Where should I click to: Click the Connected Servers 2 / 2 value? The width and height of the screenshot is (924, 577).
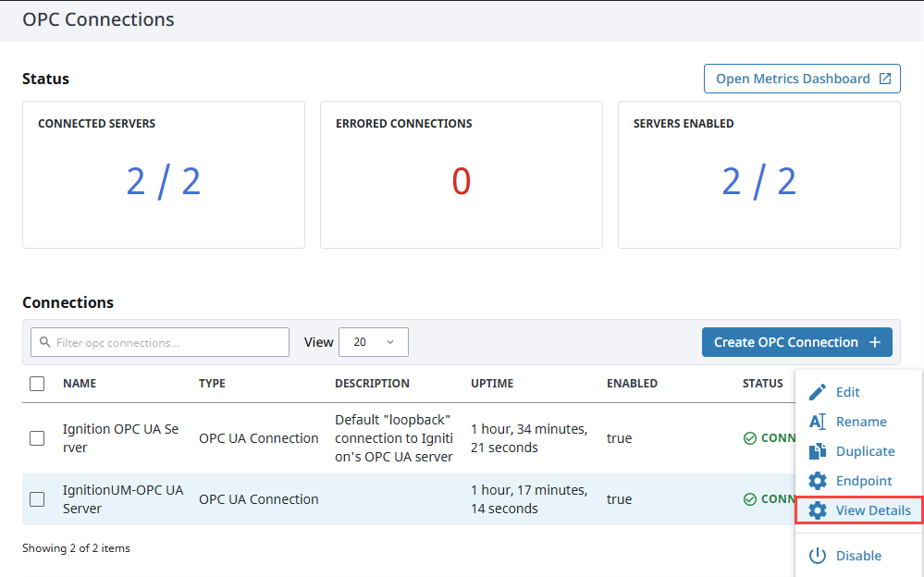pos(164,181)
